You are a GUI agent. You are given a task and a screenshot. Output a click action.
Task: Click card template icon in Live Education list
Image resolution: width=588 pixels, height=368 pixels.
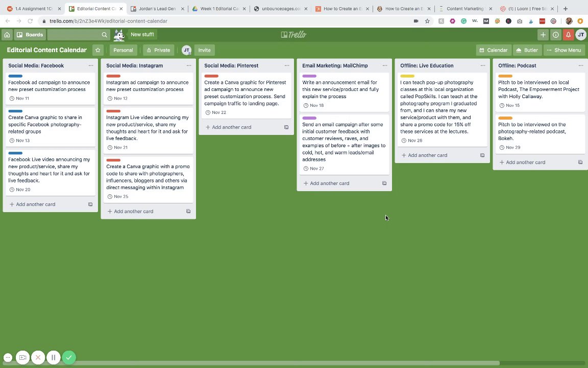tap(482, 155)
